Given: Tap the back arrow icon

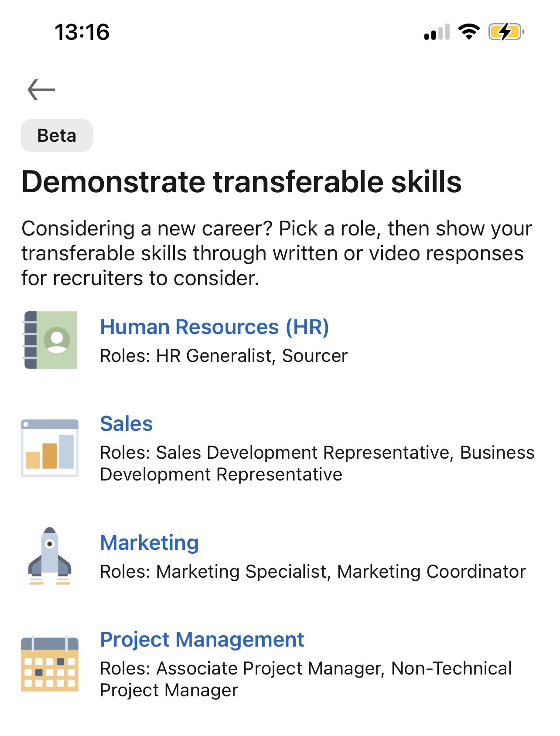Looking at the screenshot, I should 41,90.
